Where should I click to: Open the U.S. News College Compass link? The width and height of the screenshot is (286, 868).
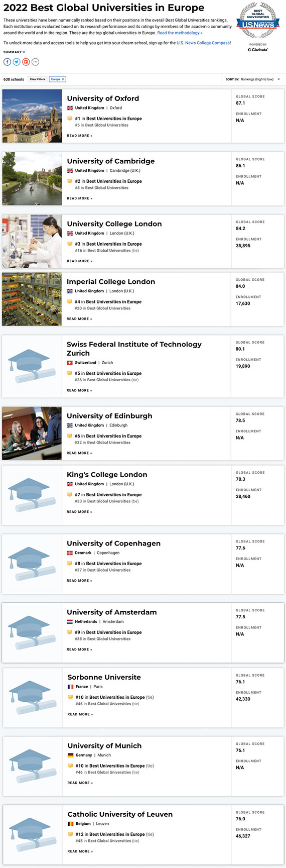(x=203, y=43)
